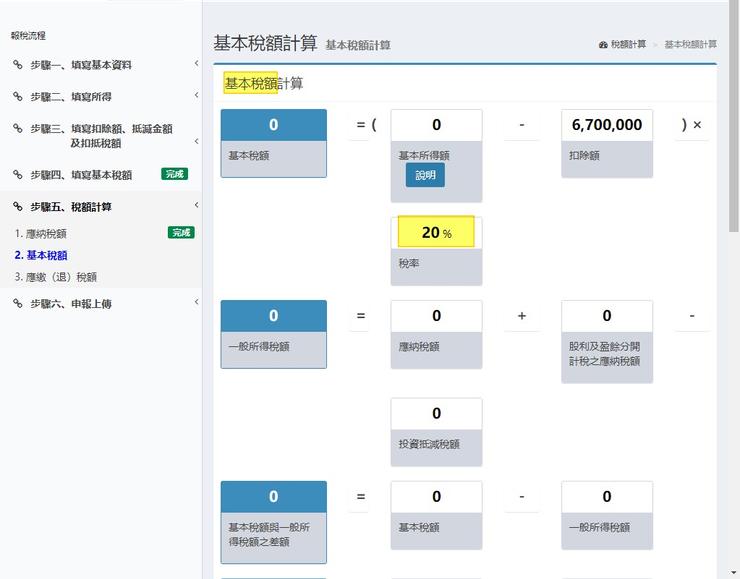Image resolution: width=740 pixels, height=579 pixels.
Task: Go to 3. 應繳（退）稅額 page
Action: (x=56, y=277)
